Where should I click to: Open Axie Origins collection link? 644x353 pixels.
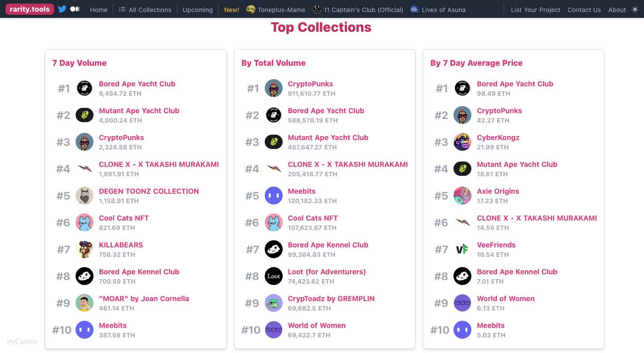[498, 191]
